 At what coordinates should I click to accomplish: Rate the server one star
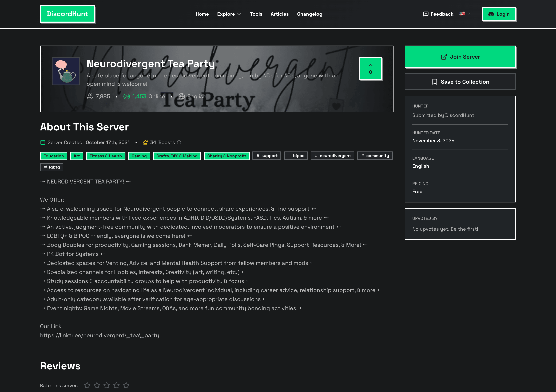click(x=88, y=385)
